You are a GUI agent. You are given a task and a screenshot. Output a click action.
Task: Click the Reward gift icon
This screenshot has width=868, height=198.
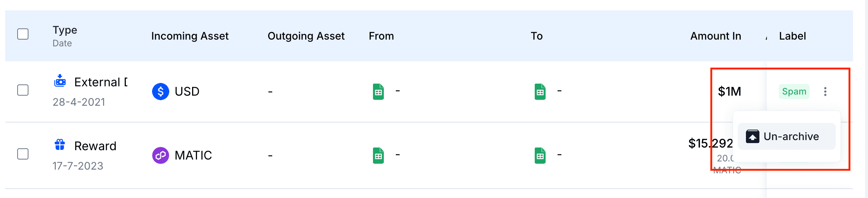(60, 145)
